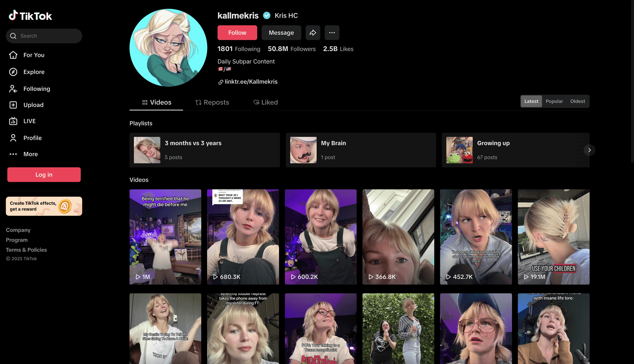Show more playlists with right chevron
This screenshot has width=634, height=364.
pyautogui.click(x=589, y=150)
